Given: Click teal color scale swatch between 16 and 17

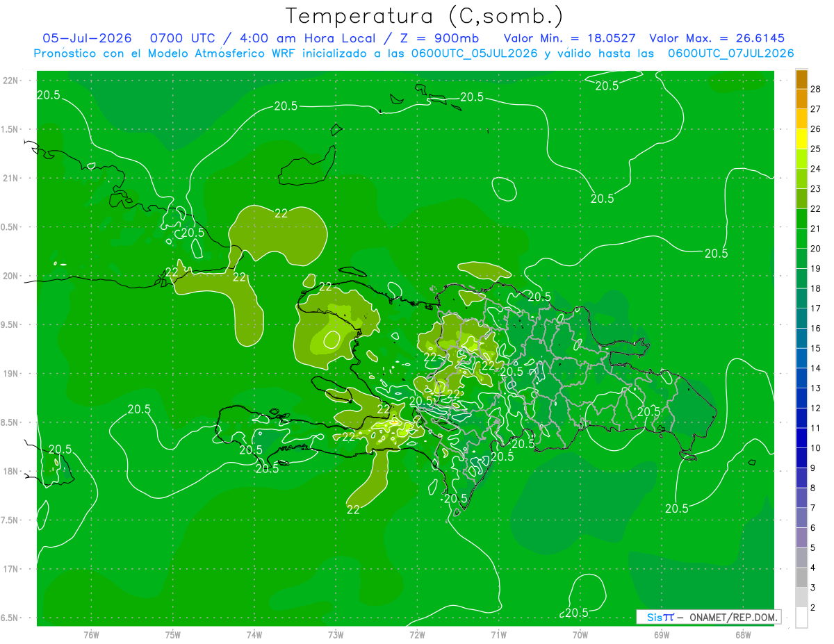Looking at the screenshot, I should pos(801,317).
